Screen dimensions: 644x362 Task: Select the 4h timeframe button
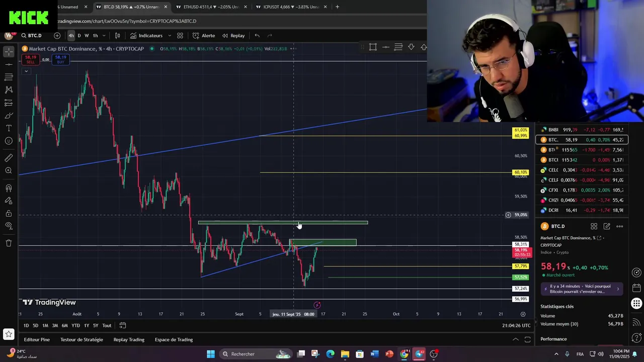tap(71, 36)
